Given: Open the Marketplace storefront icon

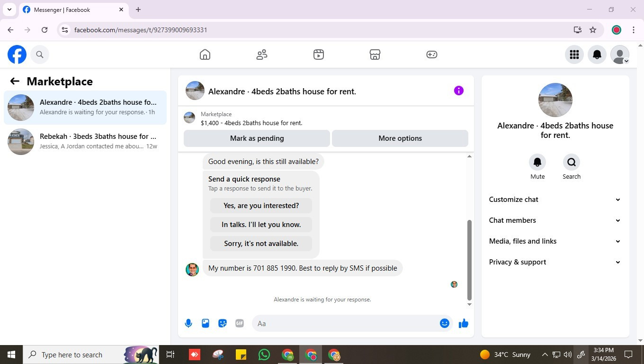Looking at the screenshot, I should coord(375,55).
